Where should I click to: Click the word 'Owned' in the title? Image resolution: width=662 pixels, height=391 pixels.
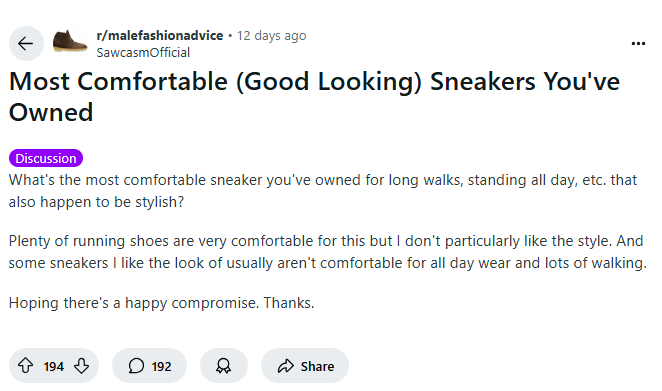pyautogui.click(x=51, y=112)
